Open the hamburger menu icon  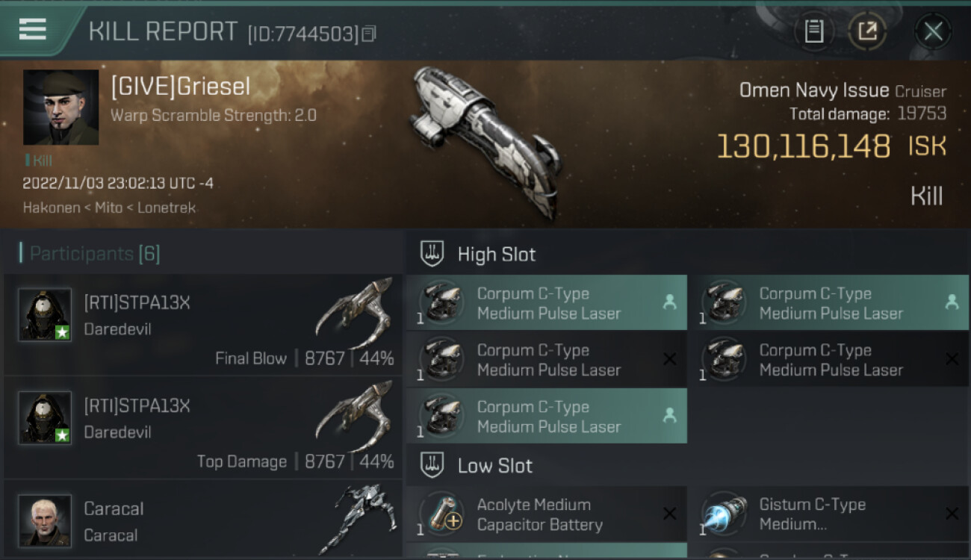[32, 29]
